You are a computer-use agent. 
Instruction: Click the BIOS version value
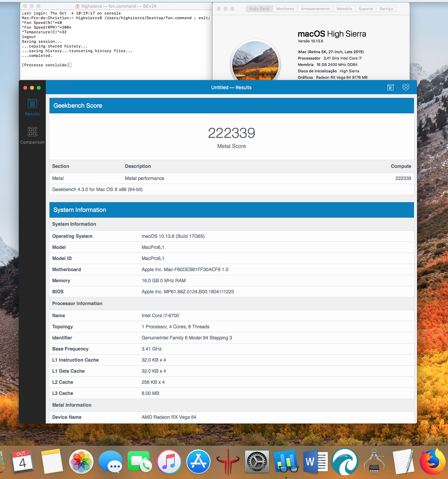(188, 292)
